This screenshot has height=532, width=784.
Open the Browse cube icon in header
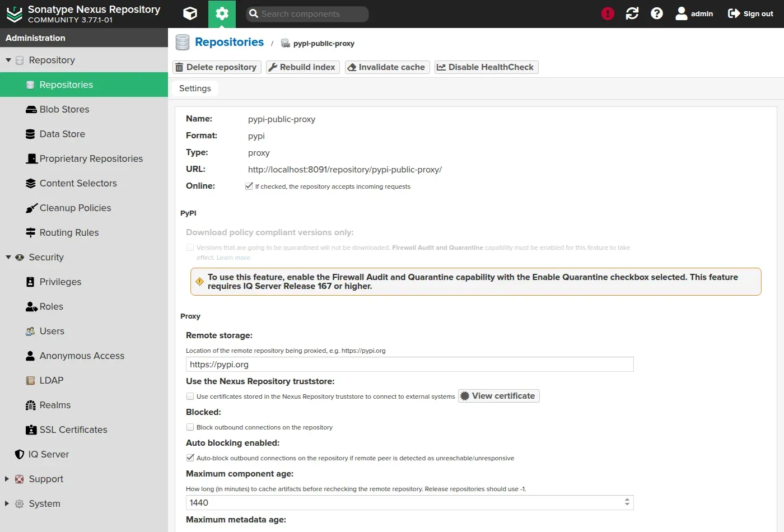(x=190, y=13)
